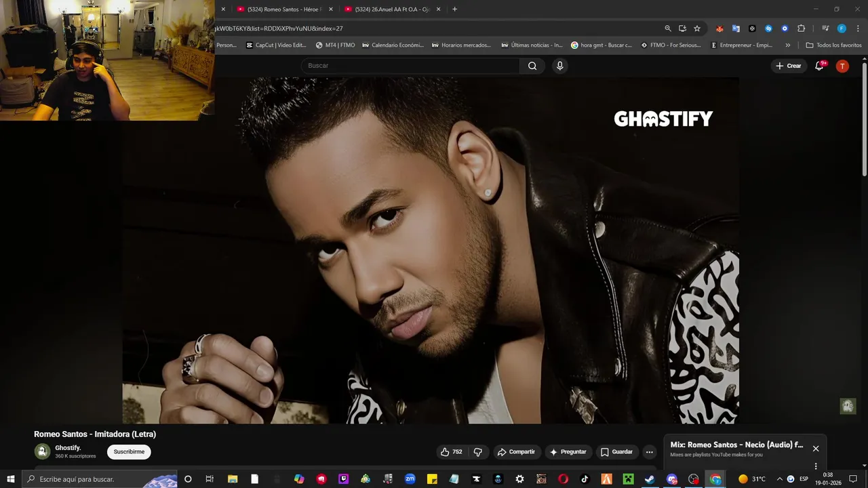This screenshot has height=488, width=868.
Task: Show hidden system tray icons
Action: point(779,479)
